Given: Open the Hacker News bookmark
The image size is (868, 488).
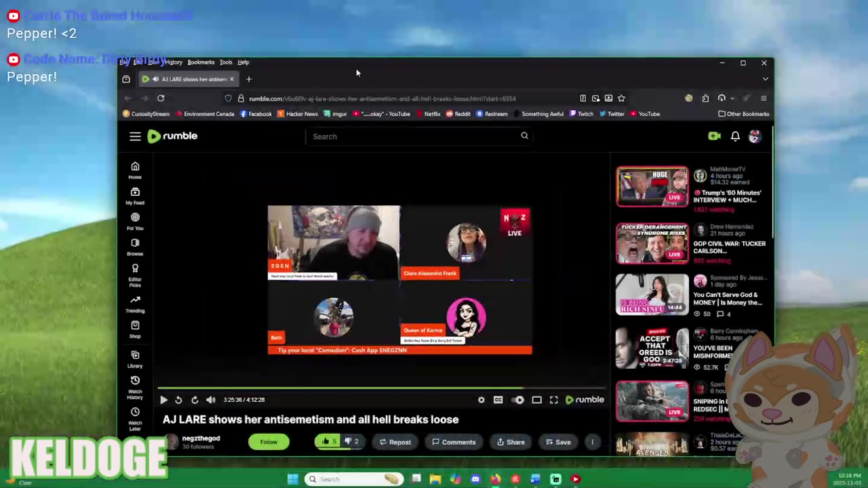Looking at the screenshot, I should [297, 114].
